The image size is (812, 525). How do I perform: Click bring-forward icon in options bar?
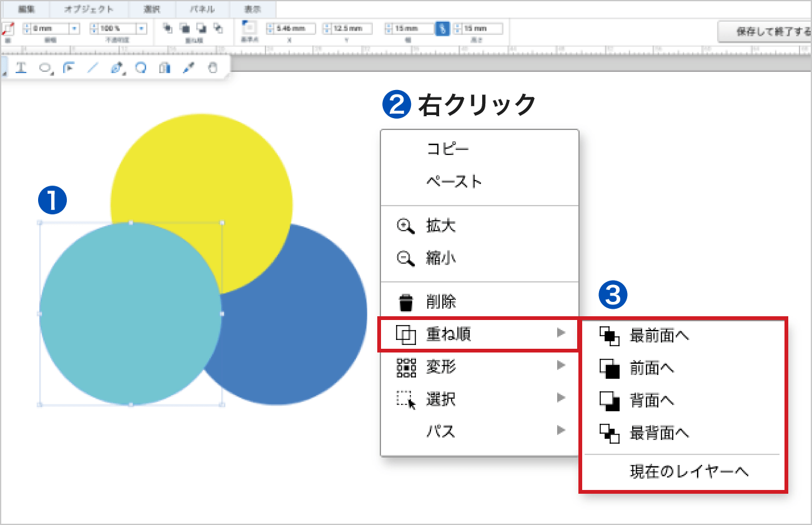pyautogui.click(x=184, y=28)
